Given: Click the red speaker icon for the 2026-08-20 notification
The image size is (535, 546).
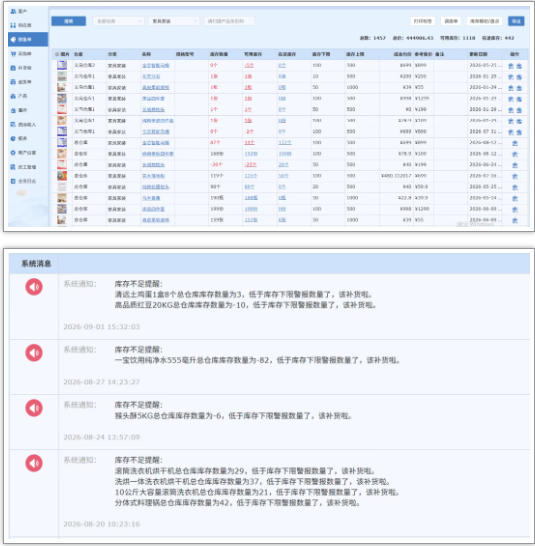Looking at the screenshot, I should 34,463.
